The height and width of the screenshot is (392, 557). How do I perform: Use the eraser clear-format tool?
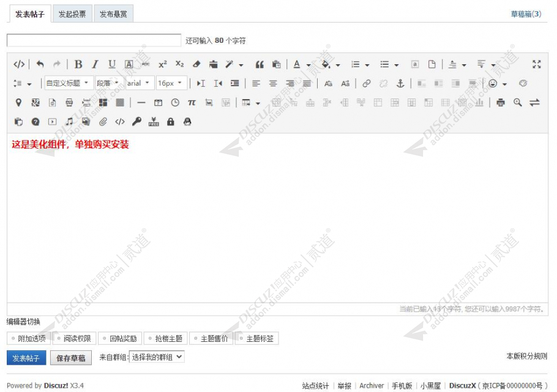point(196,64)
